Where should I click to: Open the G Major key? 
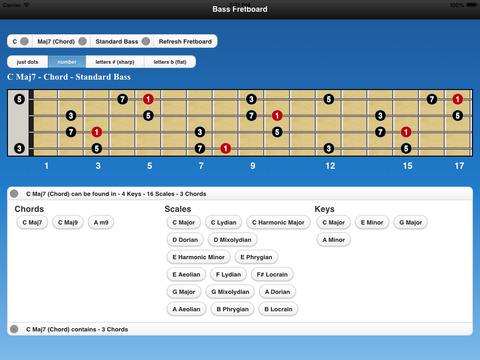(411, 222)
